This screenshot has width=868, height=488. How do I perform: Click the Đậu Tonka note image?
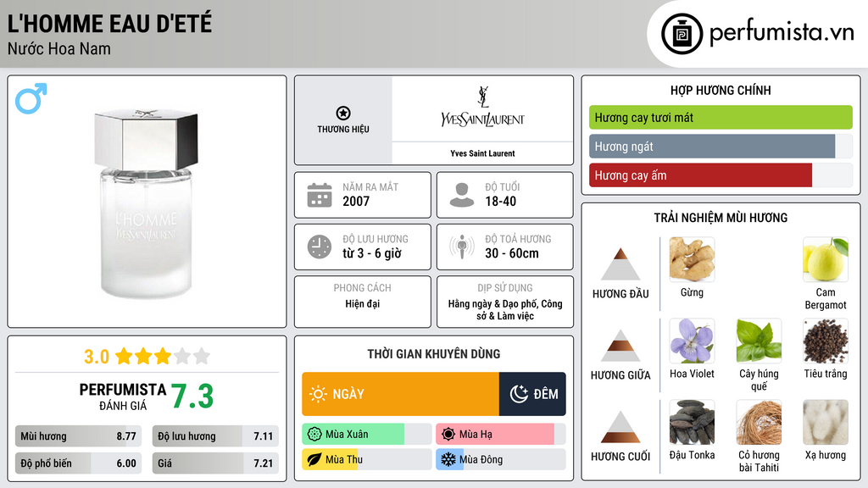point(692,422)
